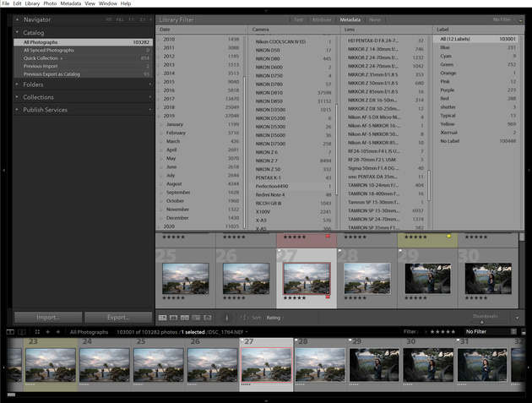Collapse the 2019 date tree node
This screenshot has width=532, height=403.
(x=158, y=116)
